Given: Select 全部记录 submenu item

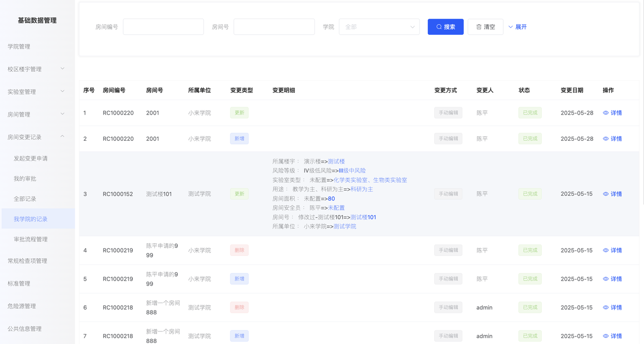Looking at the screenshot, I should [37, 199].
